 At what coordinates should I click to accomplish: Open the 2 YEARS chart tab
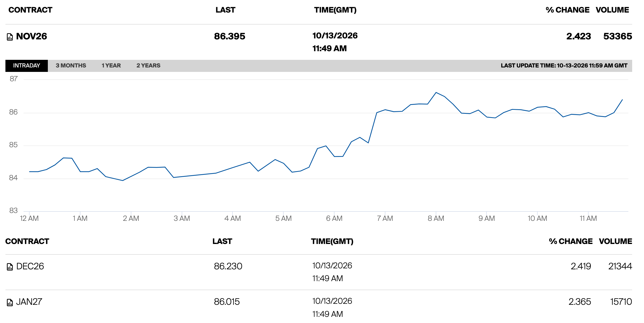(148, 66)
